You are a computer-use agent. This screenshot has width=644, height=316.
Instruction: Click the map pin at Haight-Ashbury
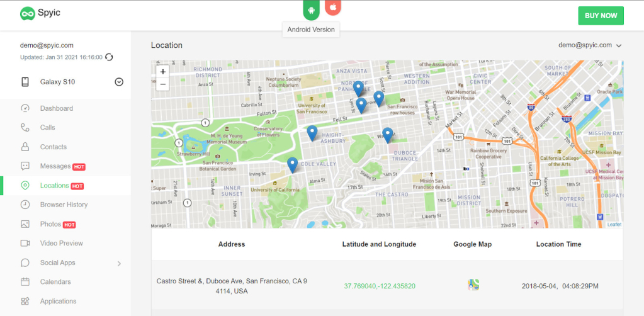coord(312,133)
